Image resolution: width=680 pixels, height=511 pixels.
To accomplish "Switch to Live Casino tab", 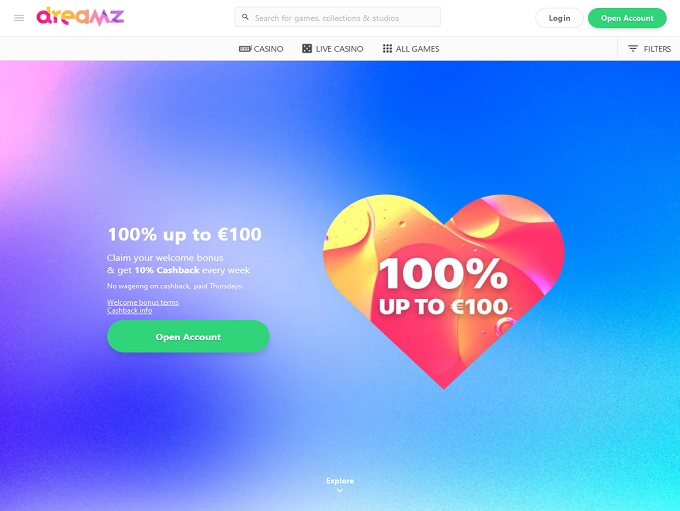I will point(333,49).
